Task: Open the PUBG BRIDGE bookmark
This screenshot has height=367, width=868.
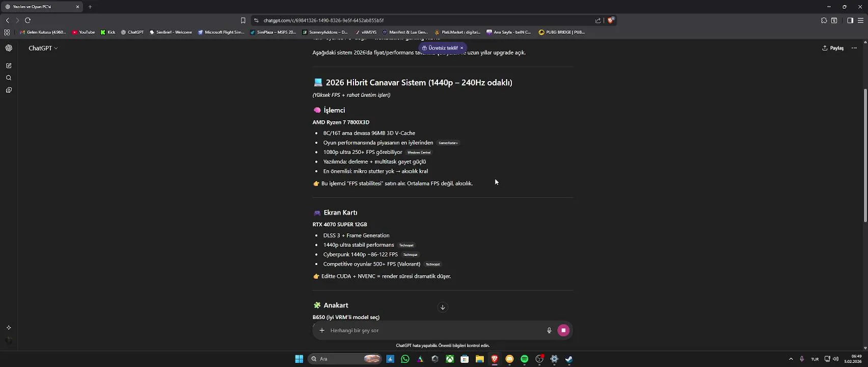Action: point(562,32)
